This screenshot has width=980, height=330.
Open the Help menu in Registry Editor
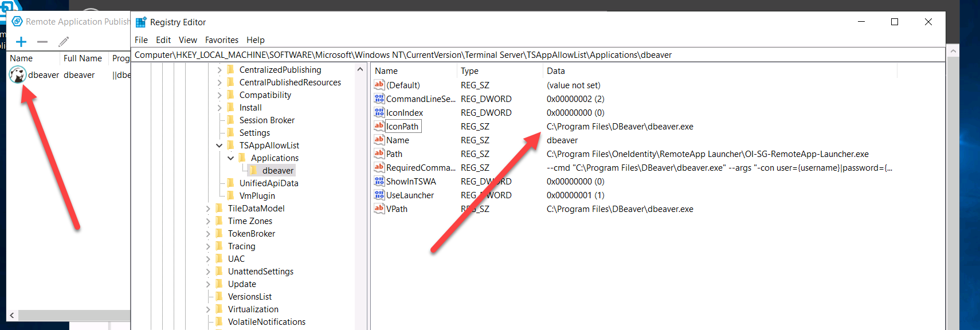[256, 40]
